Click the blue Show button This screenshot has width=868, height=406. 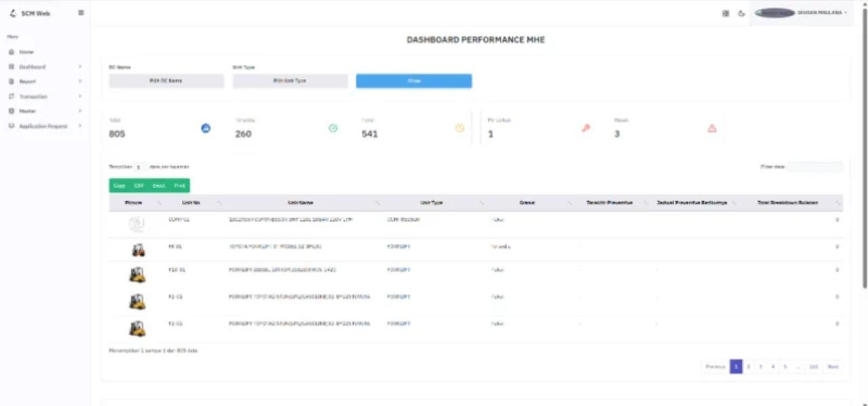click(413, 81)
